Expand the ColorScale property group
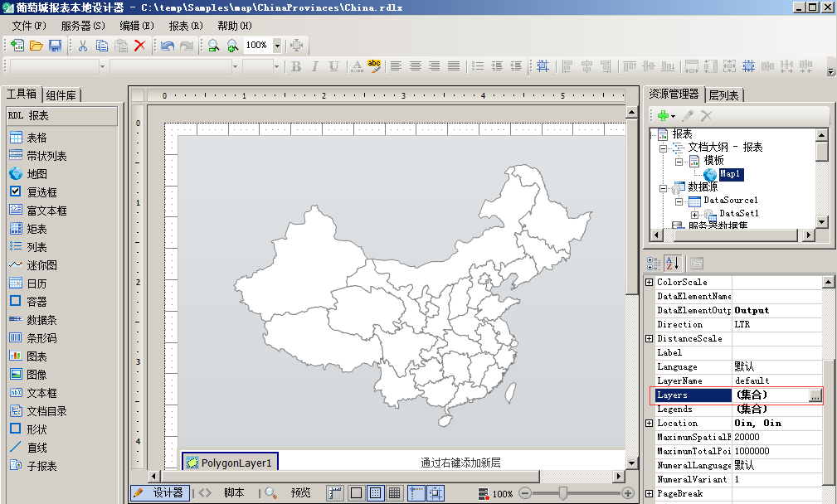 click(x=650, y=283)
